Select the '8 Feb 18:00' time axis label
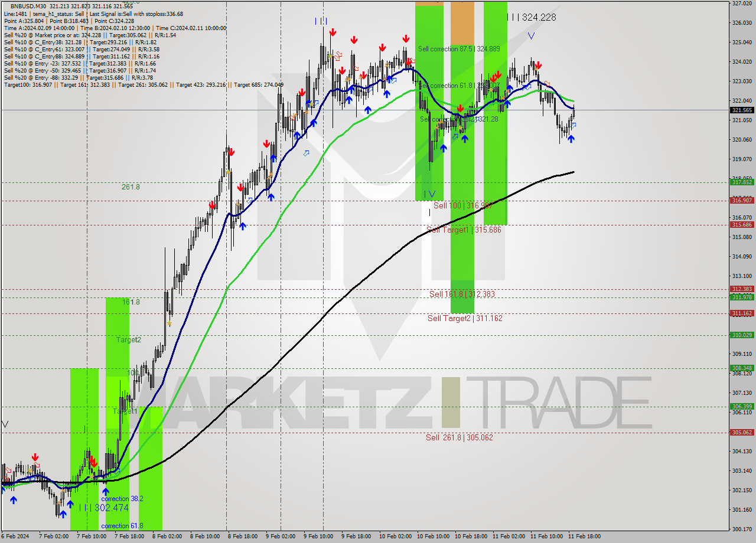This screenshot has width=756, height=543. pos(243,537)
